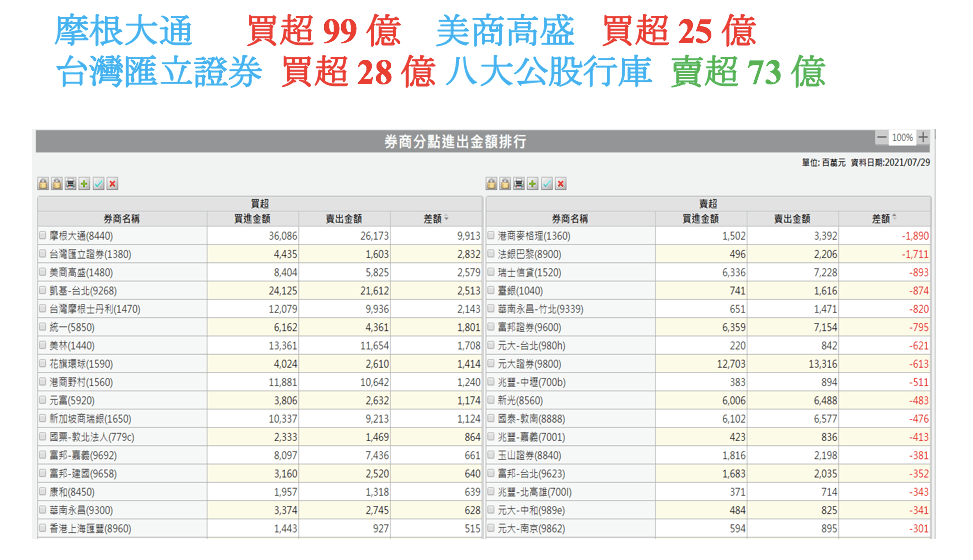Open the 100% zoom level field

pyautogui.click(x=902, y=138)
